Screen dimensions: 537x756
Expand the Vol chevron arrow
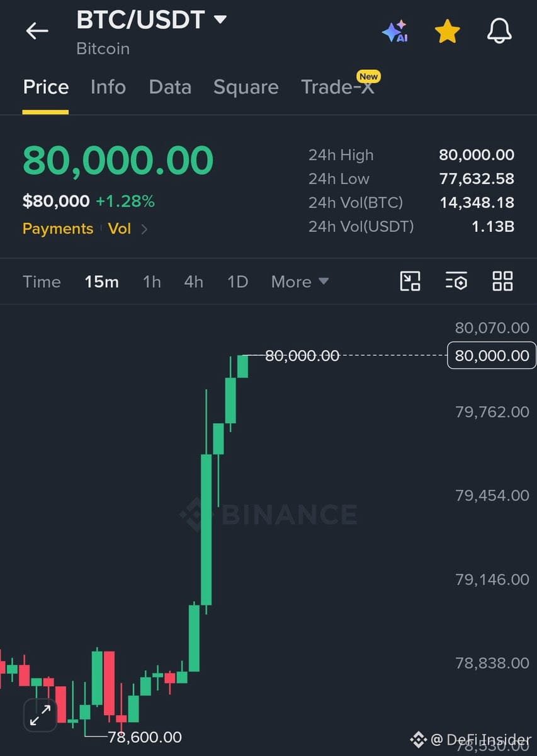click(144, 229)
